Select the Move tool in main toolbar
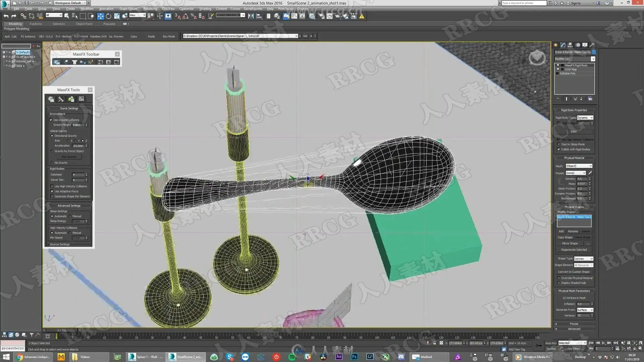This screenshot has width=644, height=362. pos(100,16)
